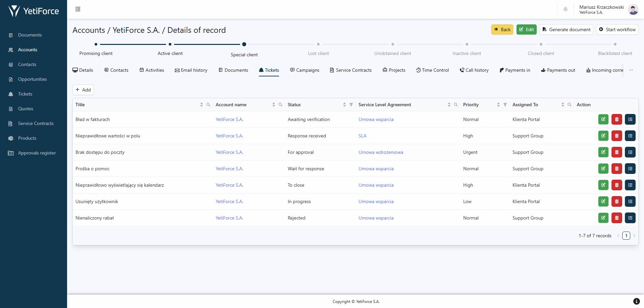This screenshot has height=308, width=644.
Task: Edit the 'Brak dostępu do poczty' ticket
Action: click(603, 152)
